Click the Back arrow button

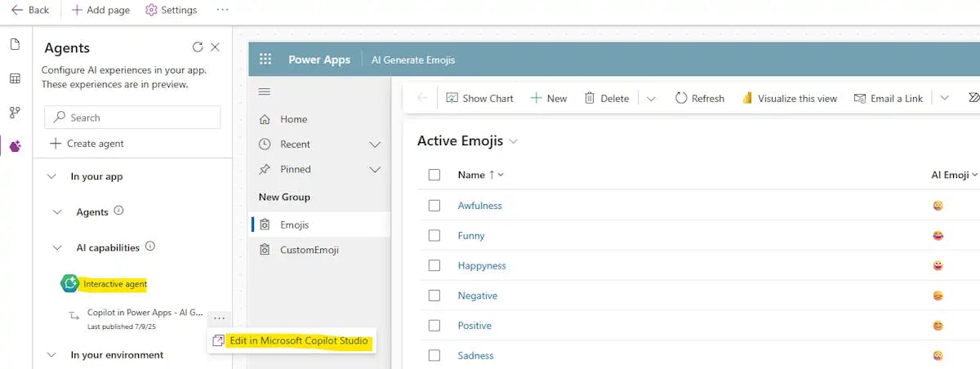point(30,10)
